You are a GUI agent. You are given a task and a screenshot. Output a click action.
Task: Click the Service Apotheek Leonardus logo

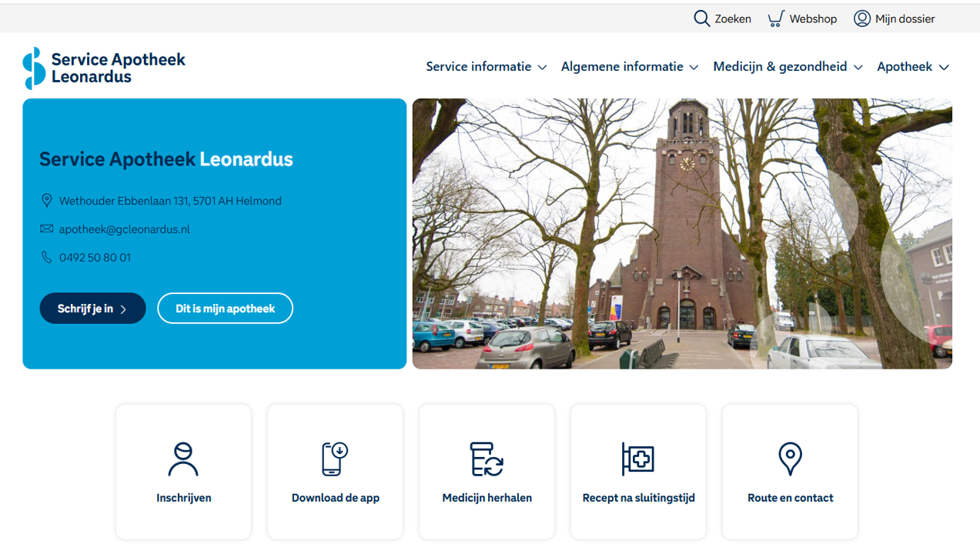pos(105,68)
